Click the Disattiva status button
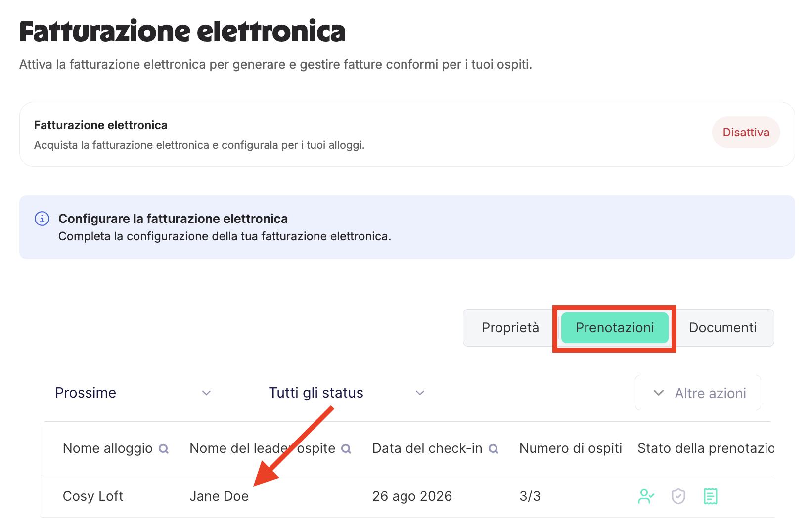 click(x=746, y=133)
